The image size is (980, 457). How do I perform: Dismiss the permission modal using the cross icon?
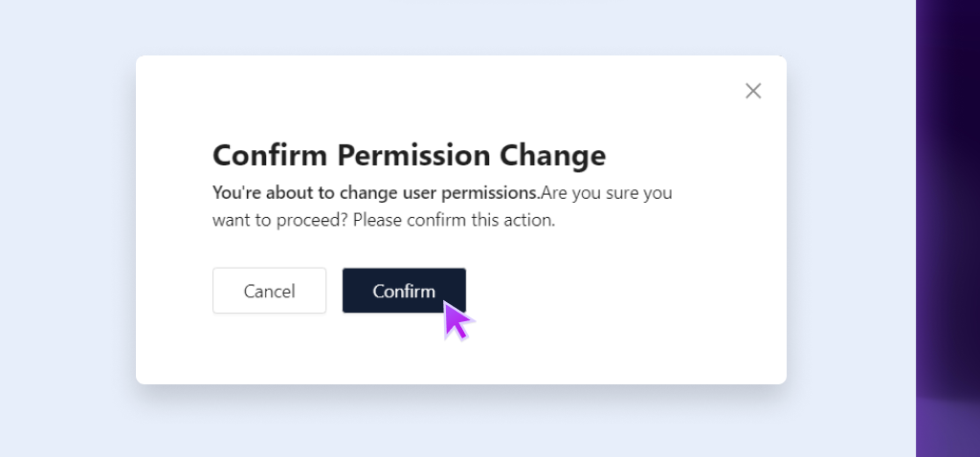[753, 91]
